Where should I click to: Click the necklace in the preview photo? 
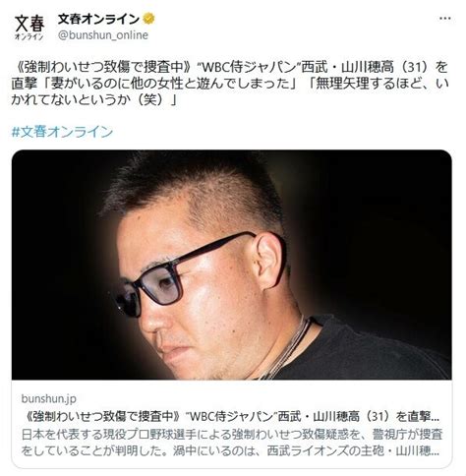pyautogui.click(x=288, y=347)
